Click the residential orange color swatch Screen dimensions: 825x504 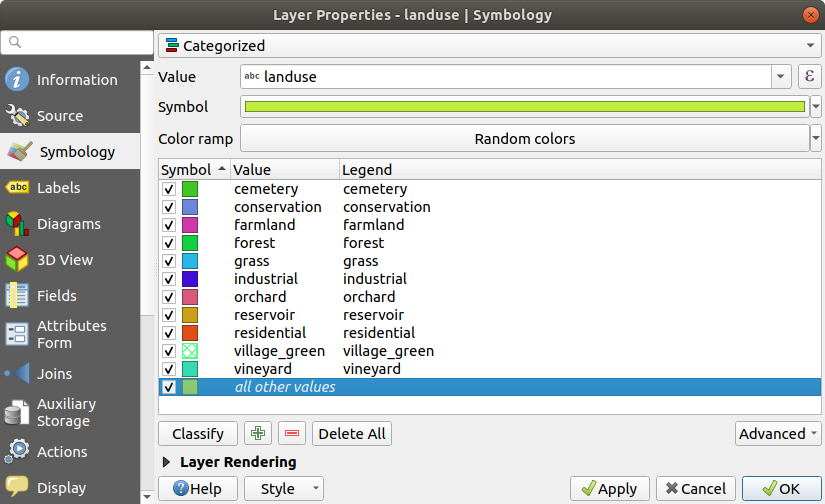tap(190, 333)
